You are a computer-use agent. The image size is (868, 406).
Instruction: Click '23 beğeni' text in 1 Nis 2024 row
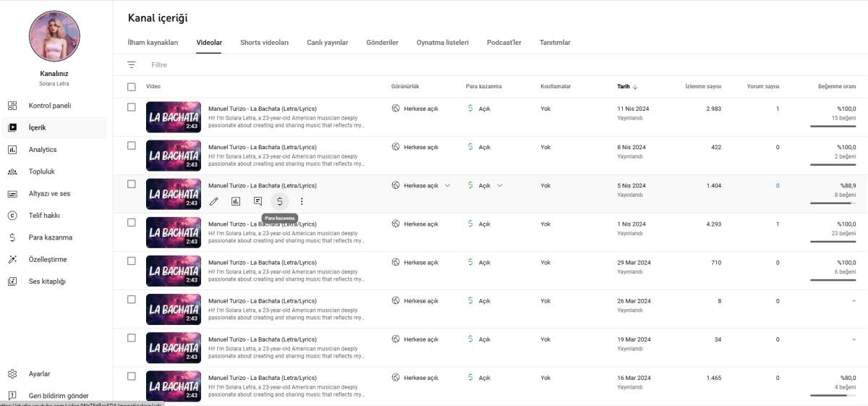pos(844,233)
